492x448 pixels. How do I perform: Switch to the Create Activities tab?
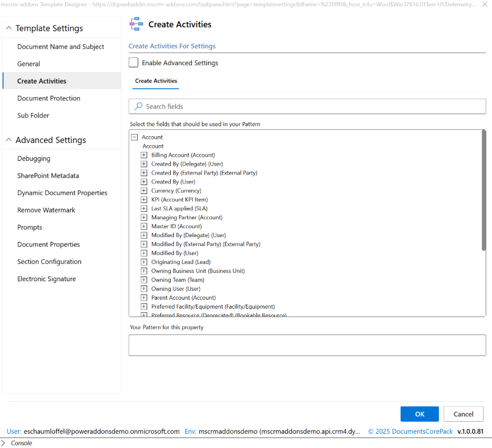click(156, 81)
